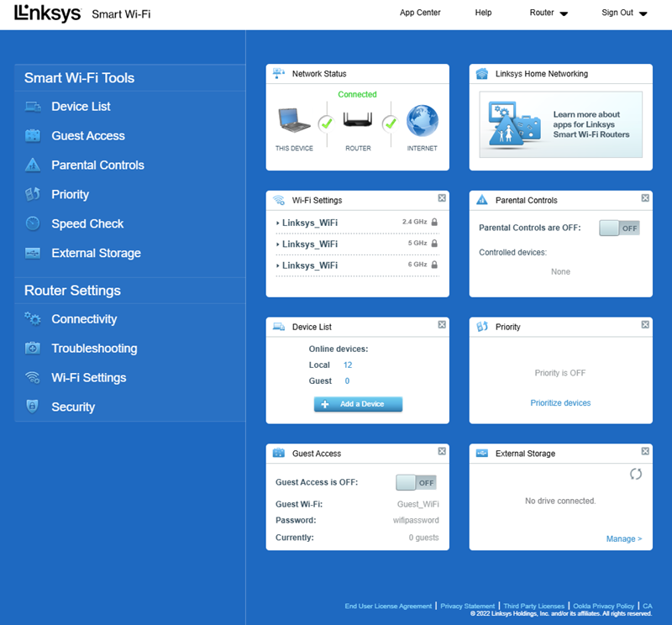The width and height of the screenshot is (672, 625).
Task: Open the Sign Out dropdown menu
Action: coord(624,13)
